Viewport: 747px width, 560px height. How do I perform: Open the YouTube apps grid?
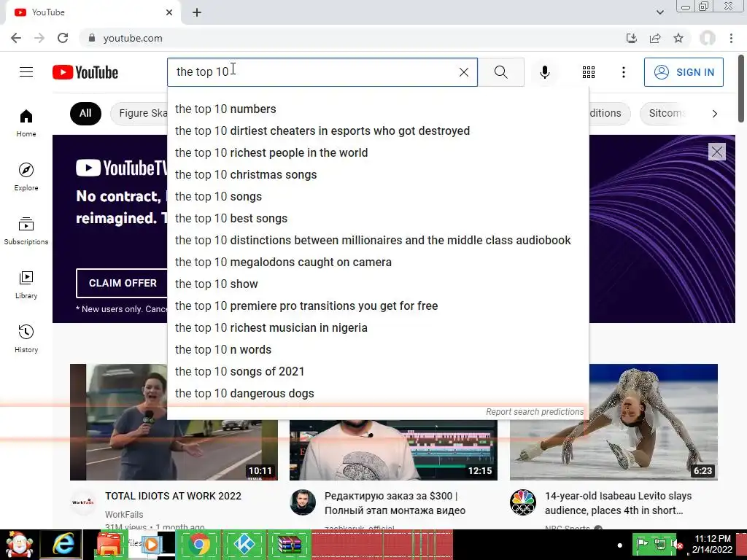(589, 72)
